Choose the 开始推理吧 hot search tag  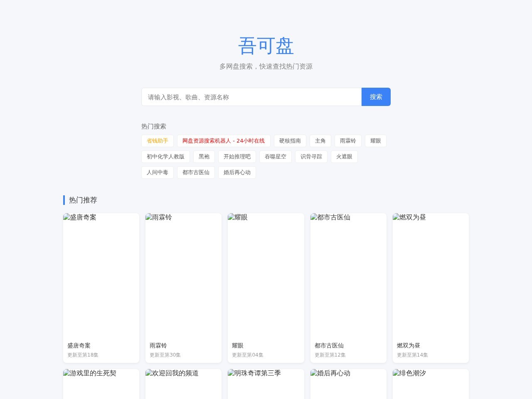(x=237, y=157)
